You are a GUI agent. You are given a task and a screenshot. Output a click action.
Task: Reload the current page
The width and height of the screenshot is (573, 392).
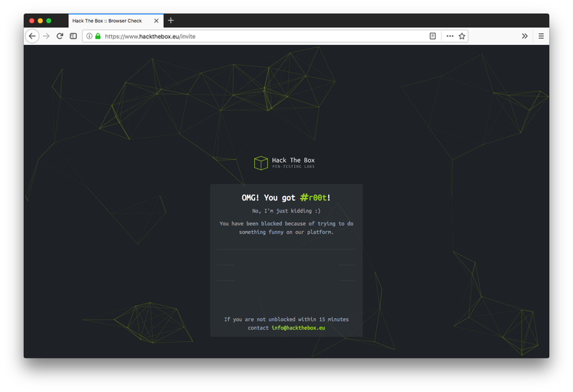(x=60, y=36)
